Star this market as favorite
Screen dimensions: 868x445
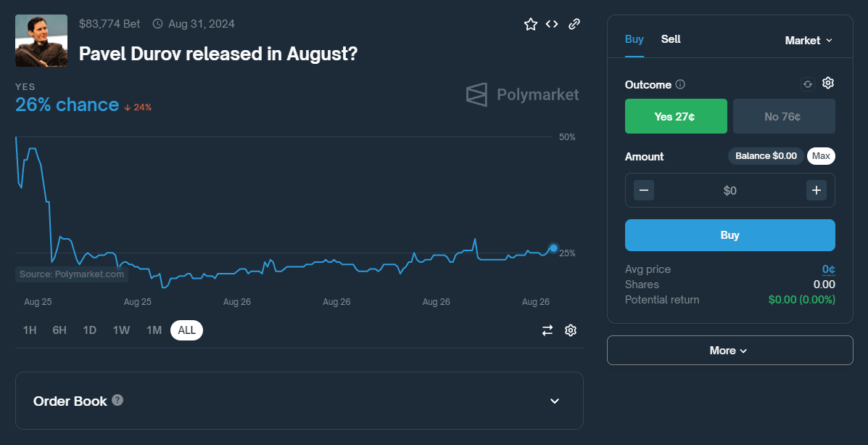point(531,25)
